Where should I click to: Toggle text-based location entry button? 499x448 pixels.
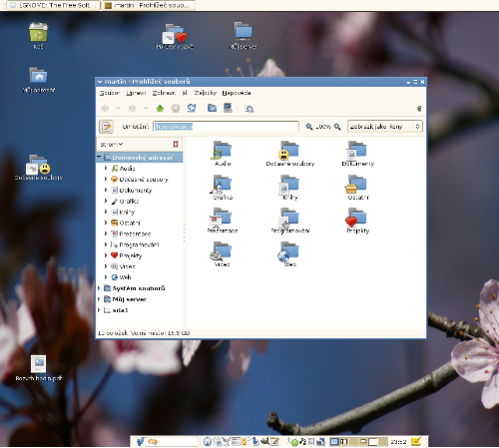106,127
